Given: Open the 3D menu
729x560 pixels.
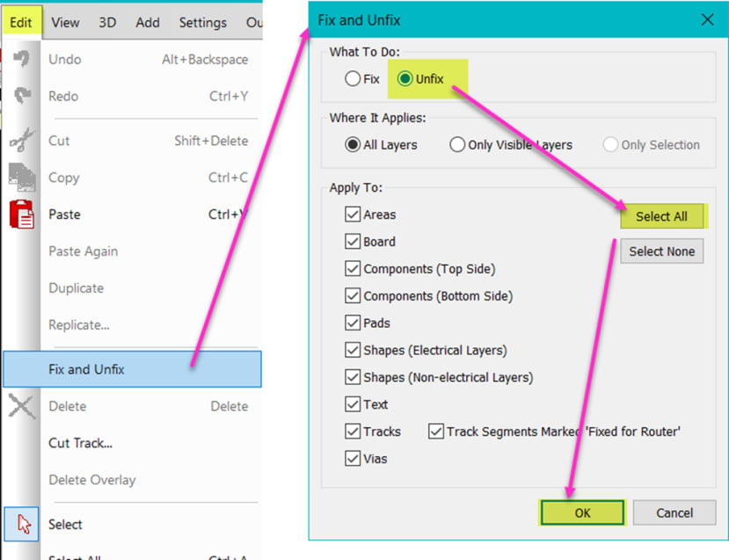Looking at the screenshot, I should [107, 22].
